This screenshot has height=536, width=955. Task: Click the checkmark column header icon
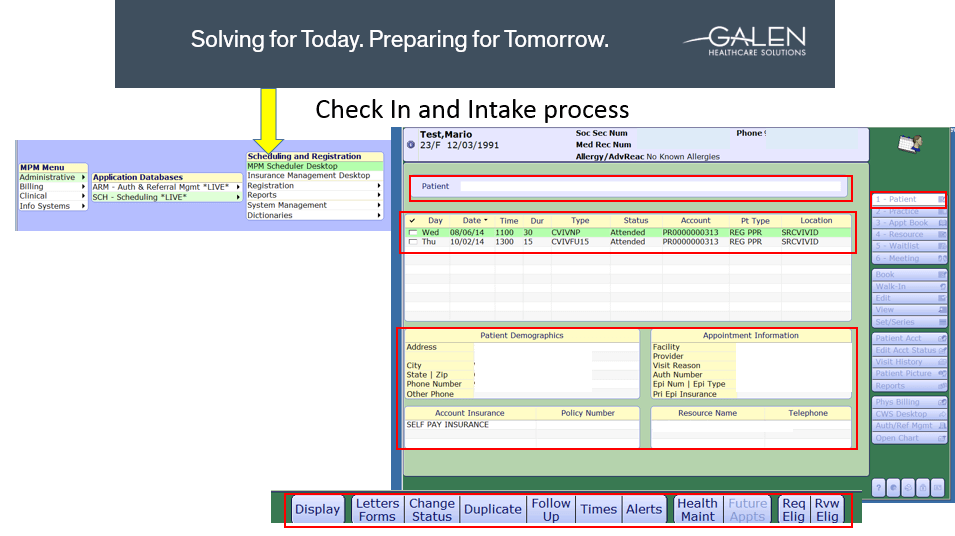412,220
